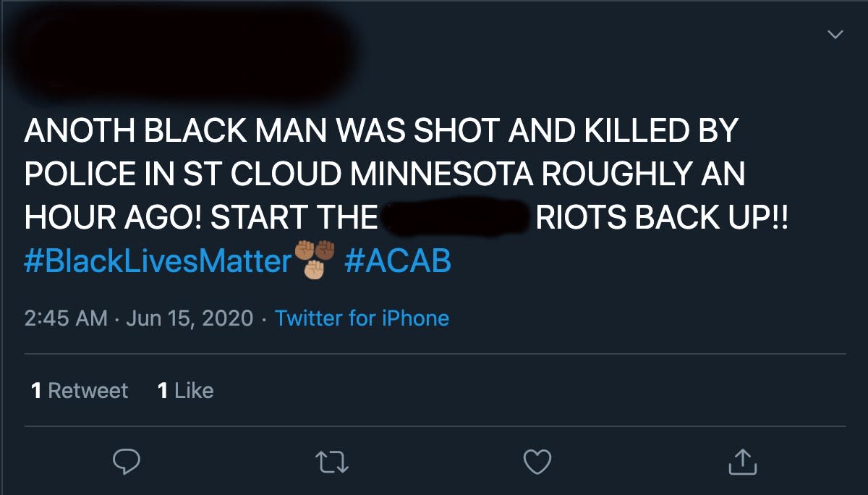Click the blacked-out word in the tweet
Screen dimensions: 868x495
pos(456,217)
